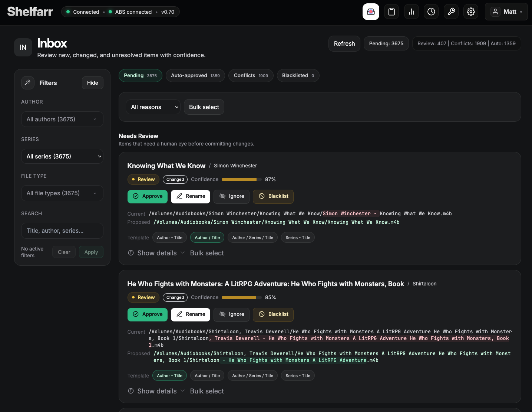Hide the Filters panel
532x412 pixels.
92,83
